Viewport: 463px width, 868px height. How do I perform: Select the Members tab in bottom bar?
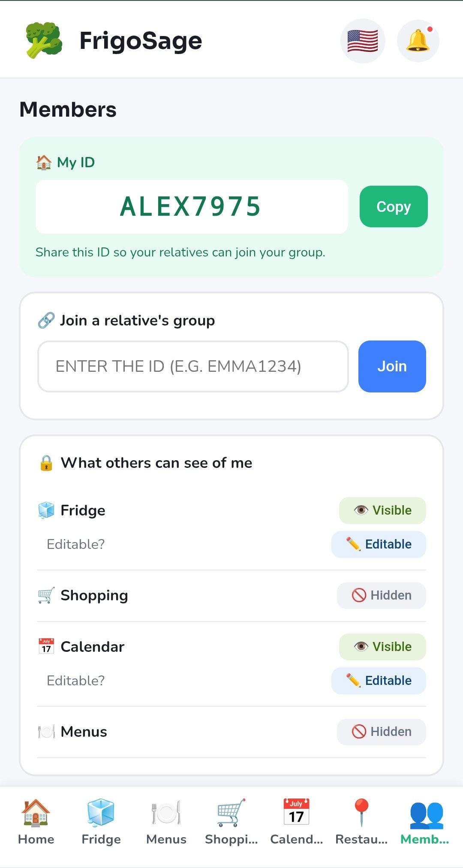[x=425, y=822]
